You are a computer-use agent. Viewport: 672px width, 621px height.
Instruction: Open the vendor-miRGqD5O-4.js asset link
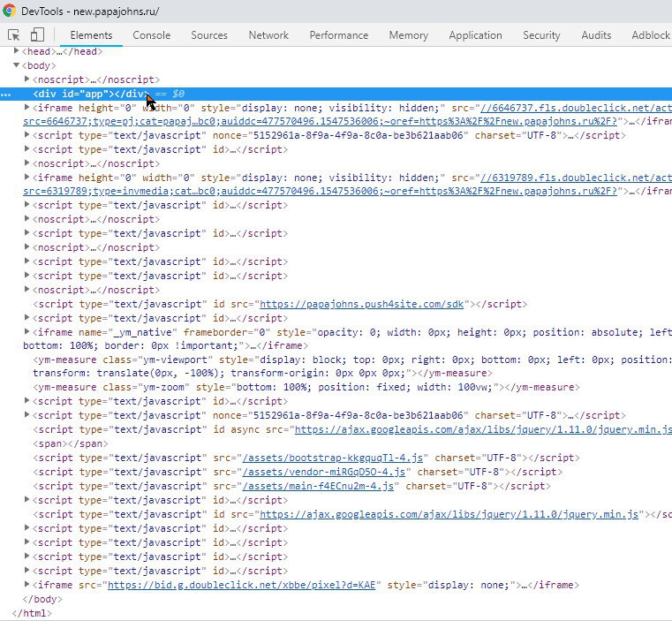[x=324, y=472]
